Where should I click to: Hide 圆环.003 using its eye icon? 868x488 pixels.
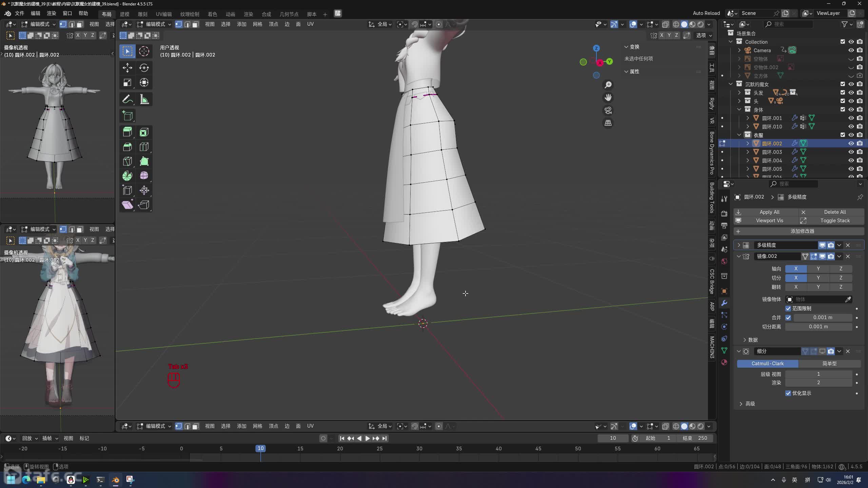pos(851,152)
